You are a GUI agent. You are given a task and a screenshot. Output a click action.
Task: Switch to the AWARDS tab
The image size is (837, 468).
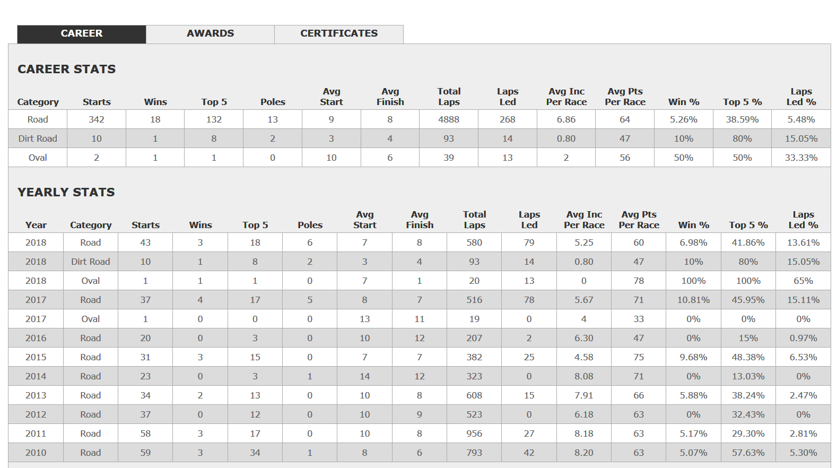click(210, 34)
